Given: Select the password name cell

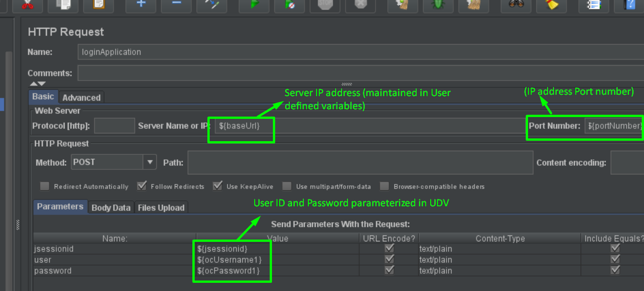Looking at the screenshot, I should [x=115, y=271].
